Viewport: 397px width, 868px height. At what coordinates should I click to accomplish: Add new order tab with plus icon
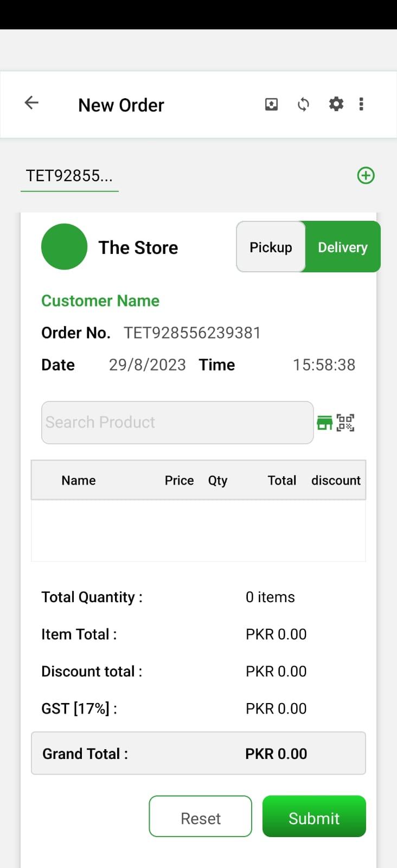(x=366, y=175)
